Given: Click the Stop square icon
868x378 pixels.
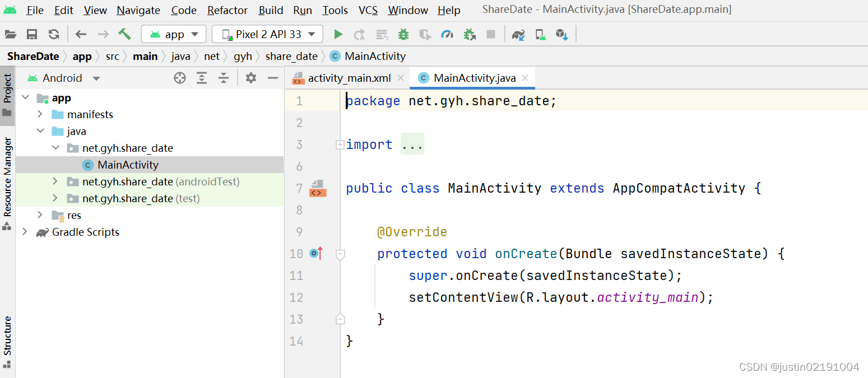Looking at the screenshot, I should [x=491, y=34].
